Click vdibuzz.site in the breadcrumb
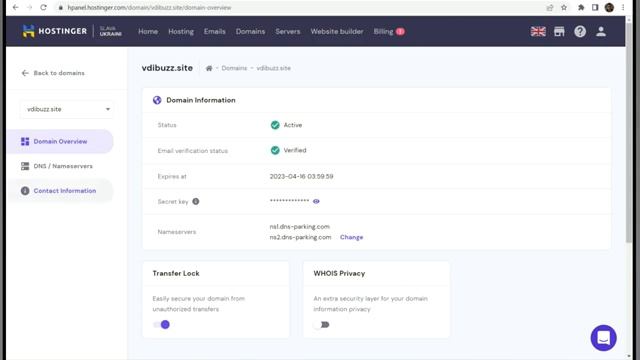Screen dimensions: 640x360 pyautogui.click(x=273, y=68)
